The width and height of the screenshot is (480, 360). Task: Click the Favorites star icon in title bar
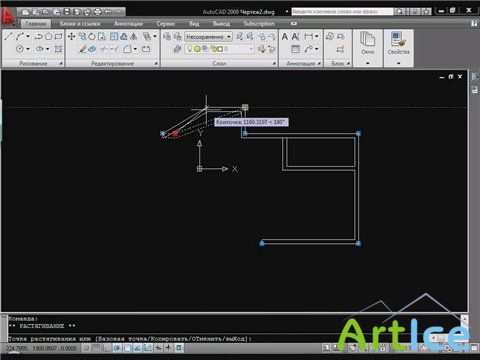pyautogui.click(x=426, y=12)
